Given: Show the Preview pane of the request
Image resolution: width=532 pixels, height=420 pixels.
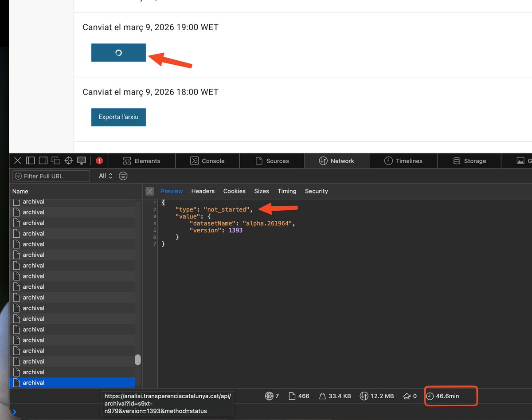Looking at the screenshot, I should coord(172,191).
